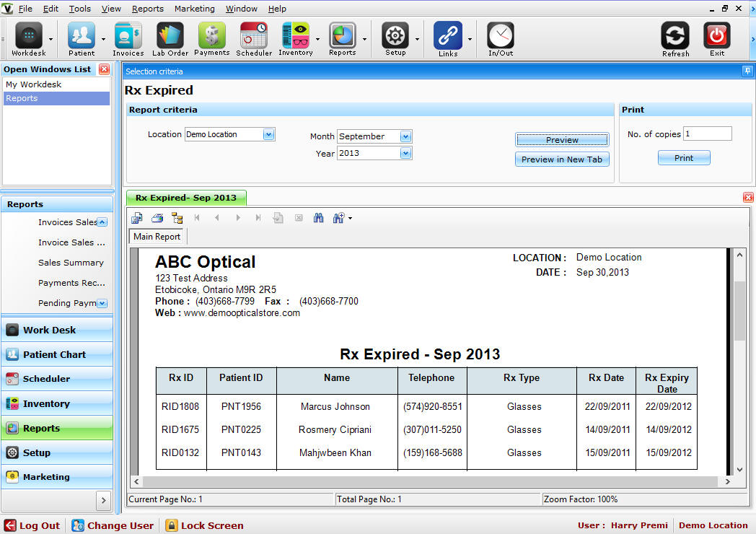
Task: Open the Location dropdown
Action: pos(268,134)
